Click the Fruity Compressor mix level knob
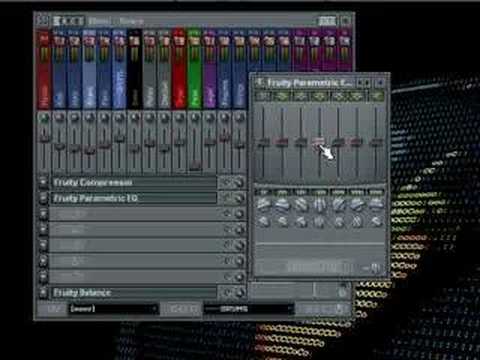The height and width of the screenshot is (360, 480). [239, 182]
